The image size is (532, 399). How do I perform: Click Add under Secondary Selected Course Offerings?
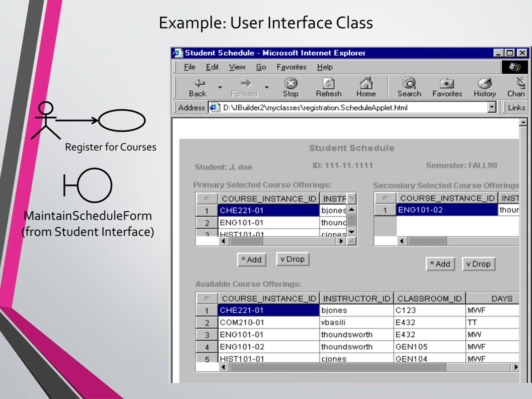440,264
